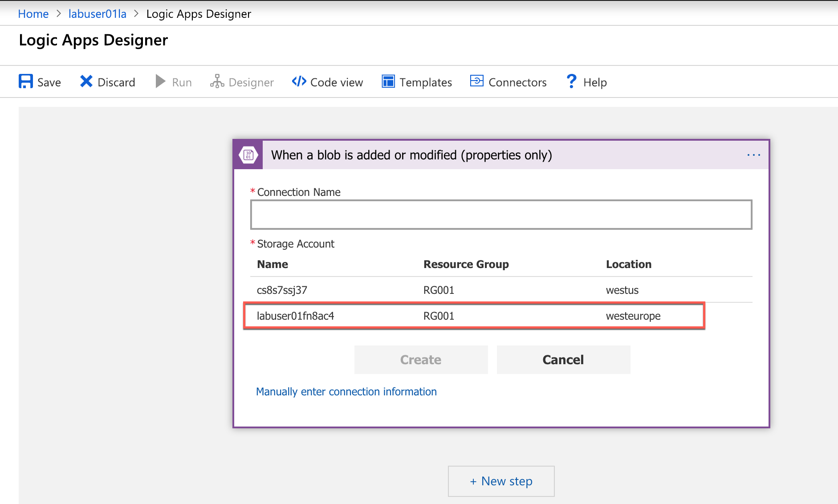Click the Help label in toolbar

595,83
